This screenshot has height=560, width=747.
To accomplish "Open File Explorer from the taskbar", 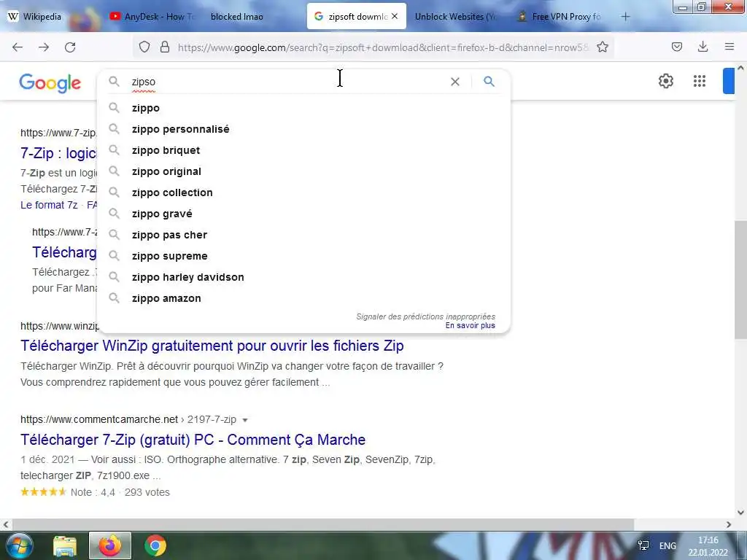I will [x=65, y=546].
